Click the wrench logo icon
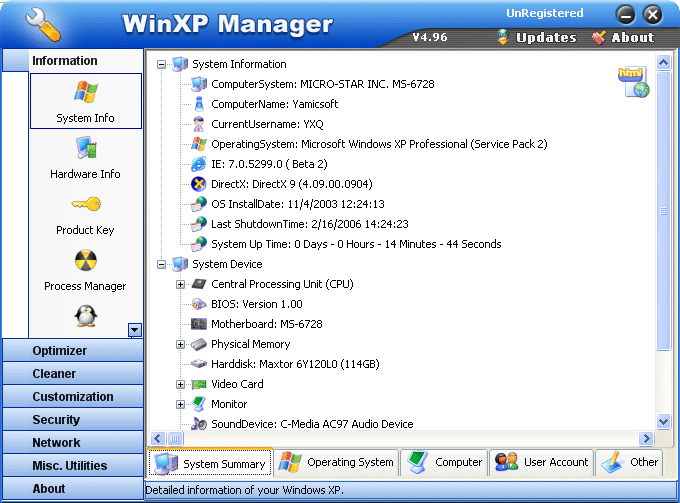Viewport: 680px width, 503px height. tap(43, 25)
